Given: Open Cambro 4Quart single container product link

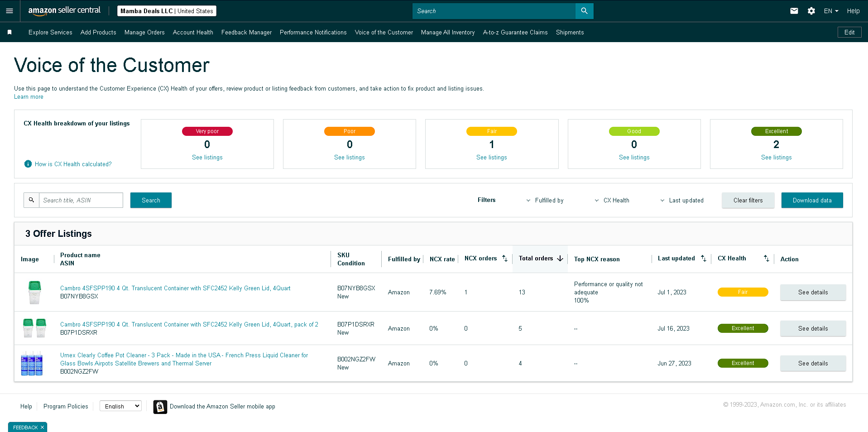Looking at the screenshot, I should pyautogui.click(x=175, y=288).
